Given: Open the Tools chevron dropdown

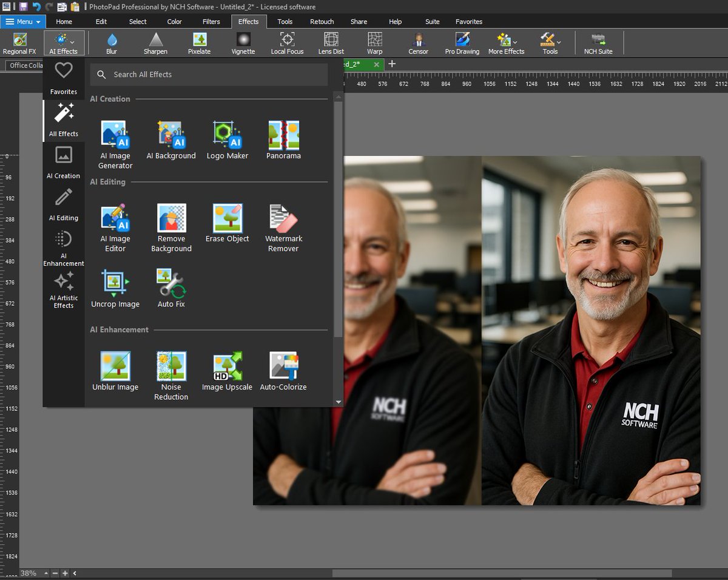Looking at the screenshot, I should click(558, 42).
